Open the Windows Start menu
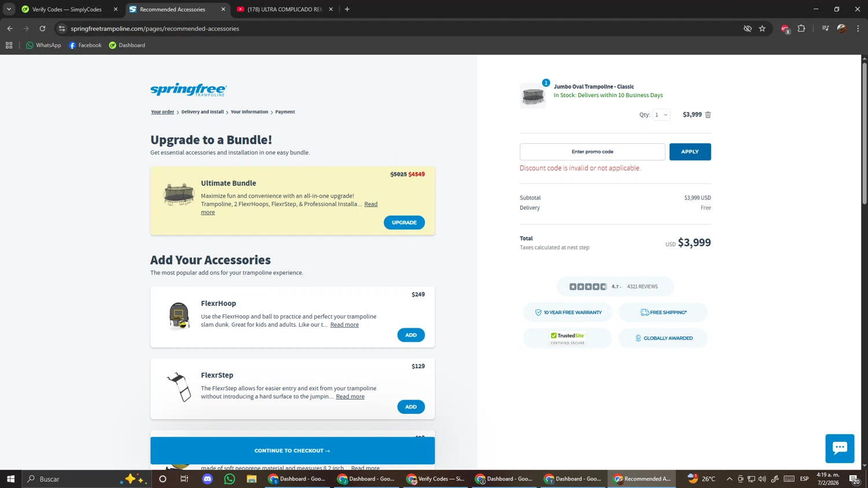 (10, 479)
